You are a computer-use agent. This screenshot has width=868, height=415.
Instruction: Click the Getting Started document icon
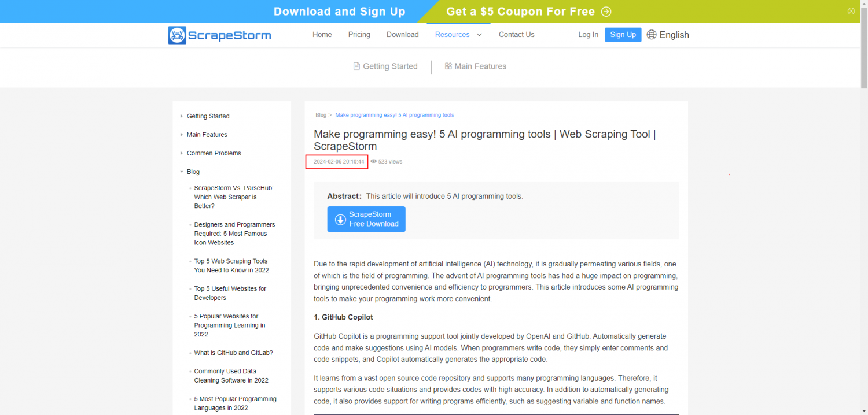pos(356,66)
